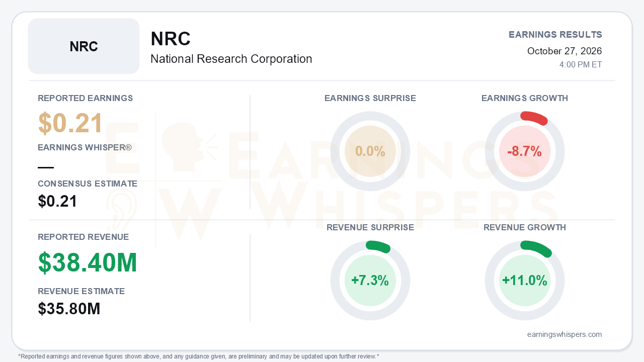The width and height of the screenshot is (644, 362).
Task: Click the REPORTED EARNINGS label
Action: 86,98
